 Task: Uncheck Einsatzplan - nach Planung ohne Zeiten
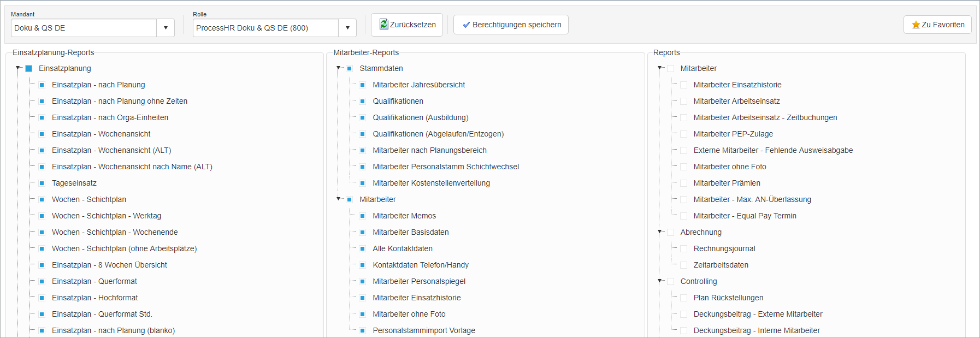pyautogui.click(x=42, y=101)
